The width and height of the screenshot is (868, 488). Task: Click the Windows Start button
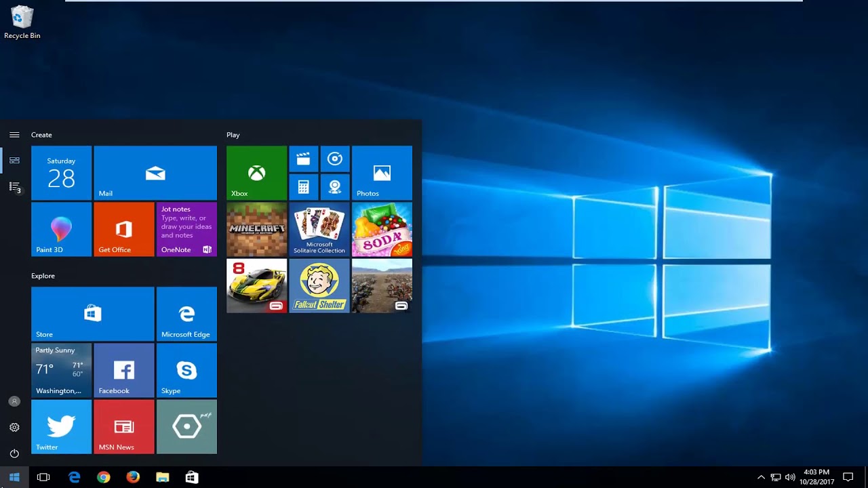[14, 477]
